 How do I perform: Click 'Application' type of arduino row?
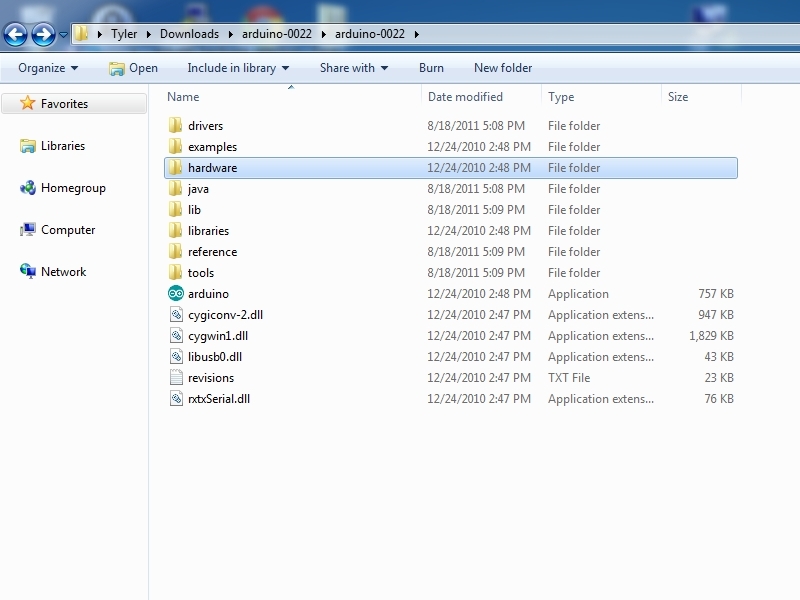(x=578, y=294)
